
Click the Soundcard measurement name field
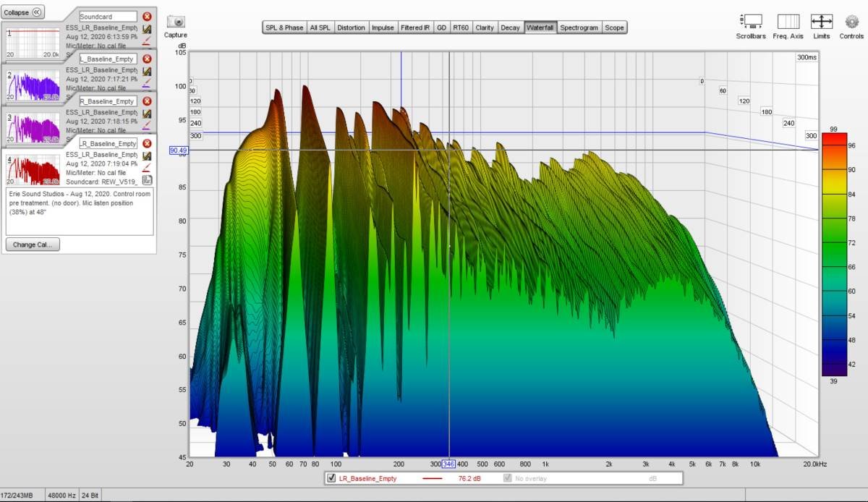click(x=107, y=17)
